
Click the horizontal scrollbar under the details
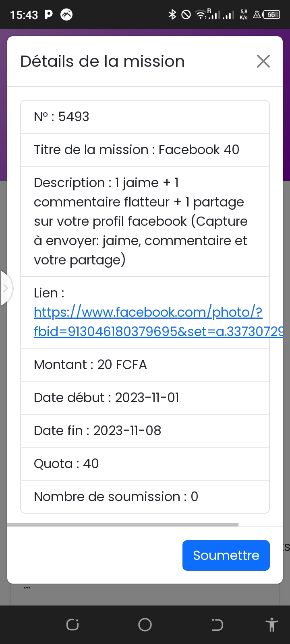pos(123,525)
